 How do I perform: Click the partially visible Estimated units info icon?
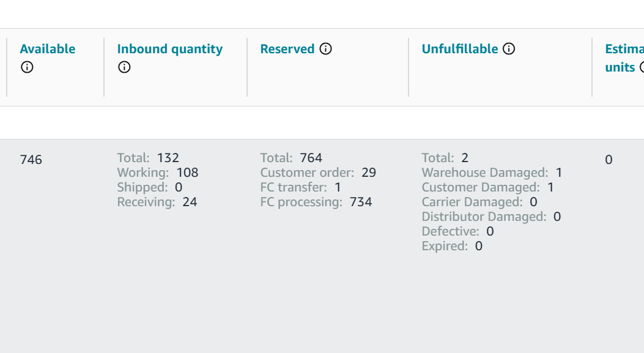click(x=642, y=67)
